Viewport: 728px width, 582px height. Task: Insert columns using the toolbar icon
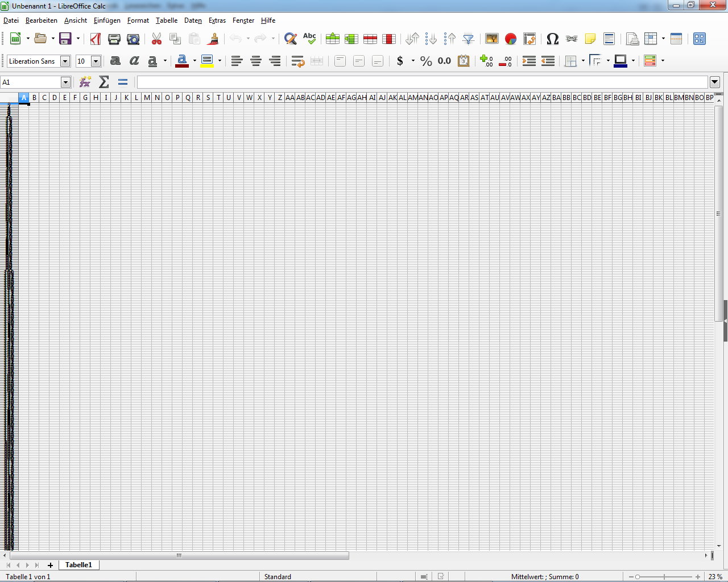click(x=351, y=39)
